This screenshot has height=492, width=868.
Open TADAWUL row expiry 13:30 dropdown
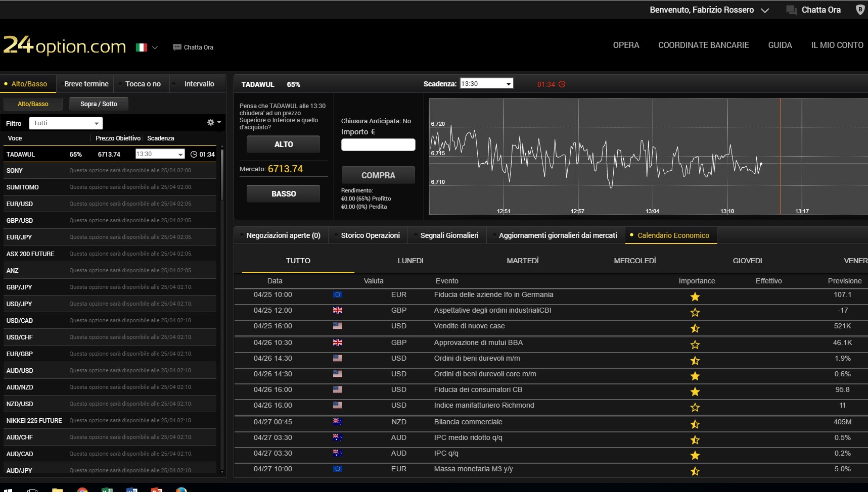[160, 154]
